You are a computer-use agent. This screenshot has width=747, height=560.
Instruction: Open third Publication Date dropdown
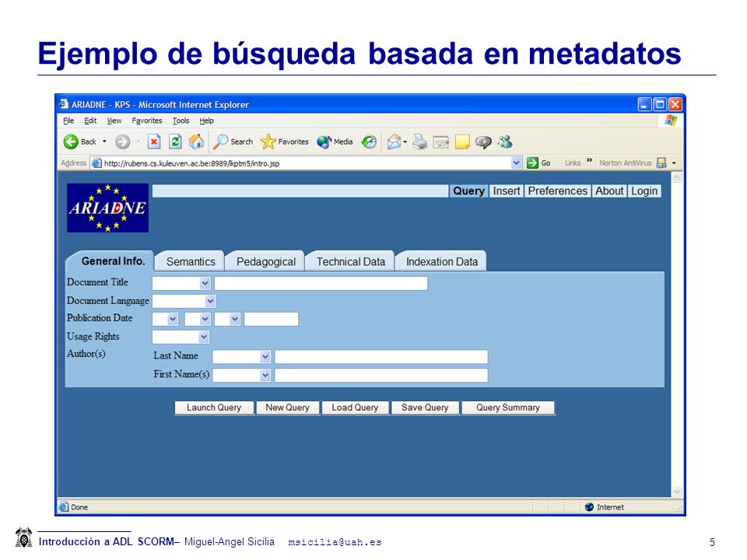[234, 319]
